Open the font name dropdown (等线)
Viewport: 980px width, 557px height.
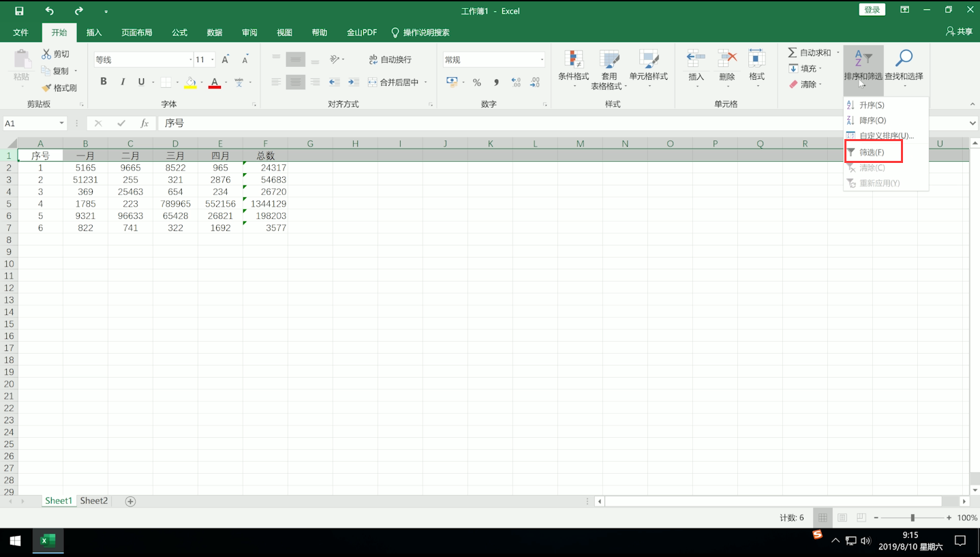point(190,60)
